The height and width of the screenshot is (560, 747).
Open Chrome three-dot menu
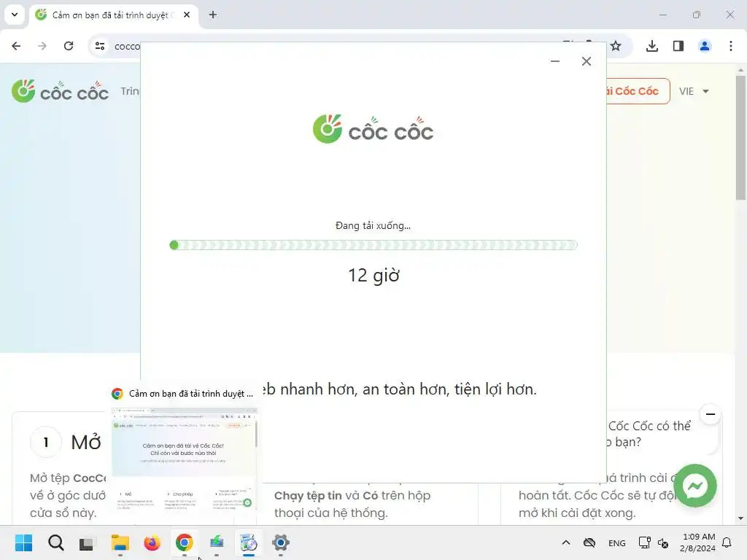click(x=731, y=46)
